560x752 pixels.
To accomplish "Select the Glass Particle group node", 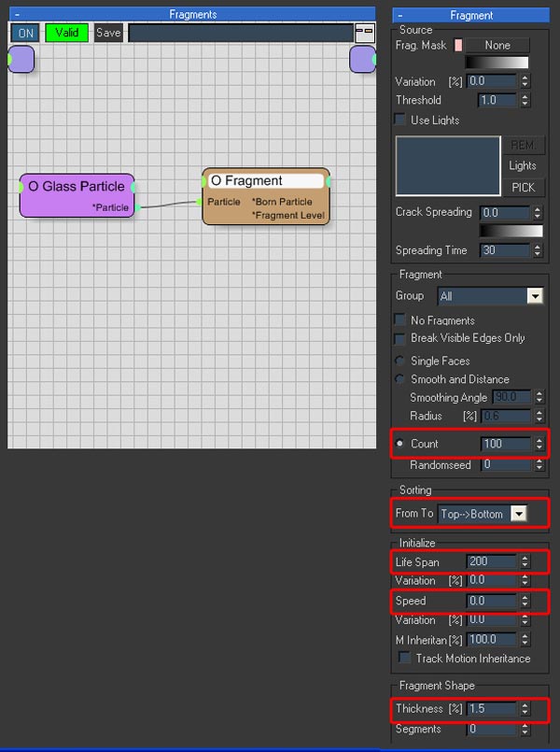I will [77, 195].
